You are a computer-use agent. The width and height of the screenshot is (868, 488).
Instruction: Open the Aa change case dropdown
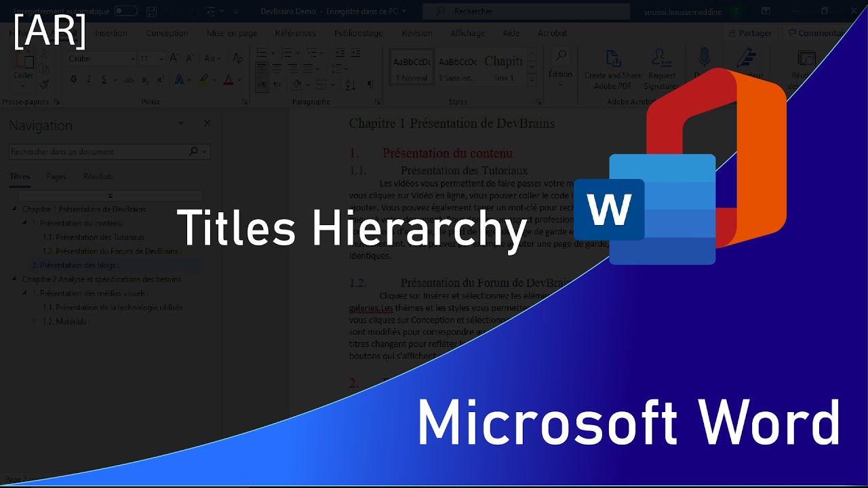coord(212,58)
